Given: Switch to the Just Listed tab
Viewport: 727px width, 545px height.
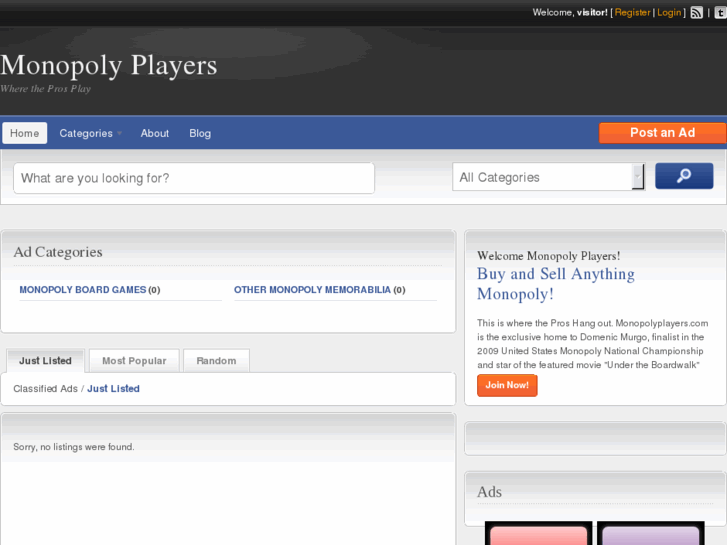Looking at the screenshot, I should [x=45, y=360].
